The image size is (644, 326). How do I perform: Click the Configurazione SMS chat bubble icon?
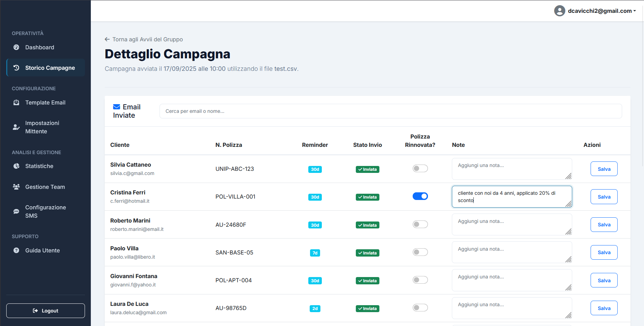[x=16, y=211]
